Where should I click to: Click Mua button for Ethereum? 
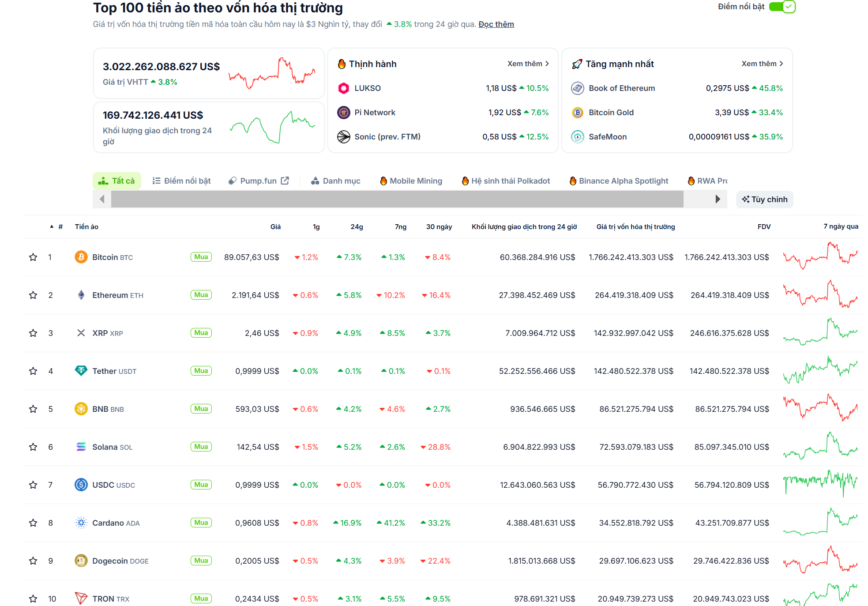pos(201,295)
